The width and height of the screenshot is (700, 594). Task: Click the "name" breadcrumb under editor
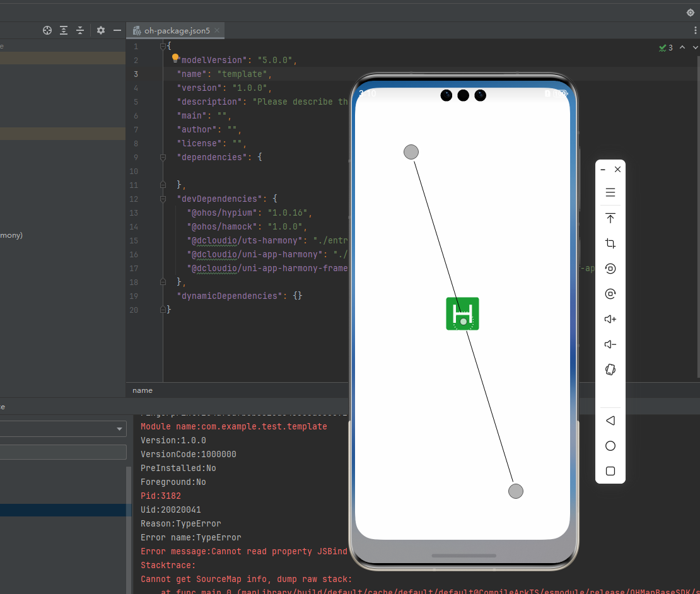(143, 390)
